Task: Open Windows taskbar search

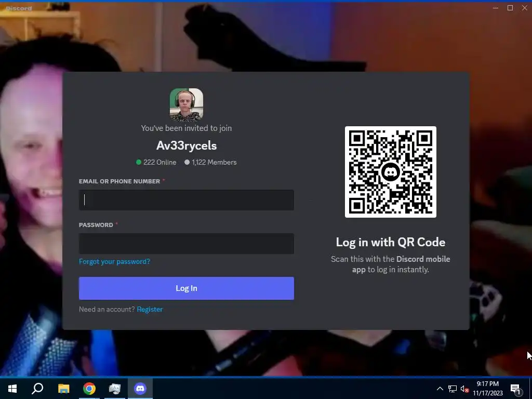Action: tap(37, 389)
